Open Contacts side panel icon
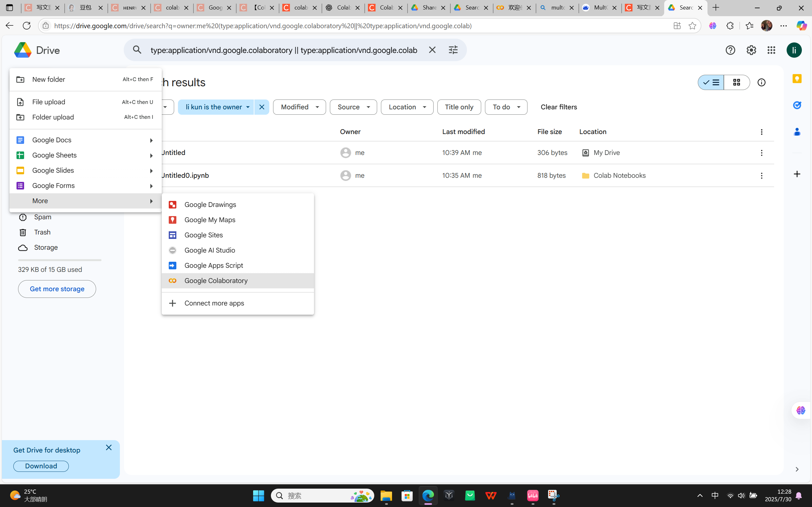 coord(797,132)
